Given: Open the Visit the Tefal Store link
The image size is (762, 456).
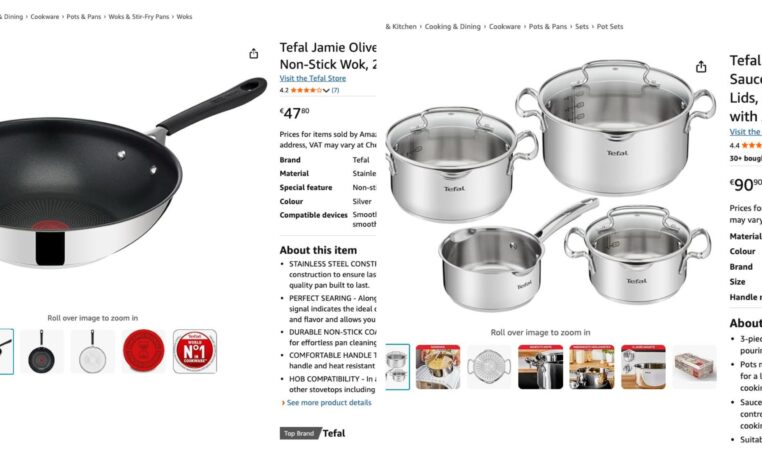Looking at the screenshot, I should (312, 78).
